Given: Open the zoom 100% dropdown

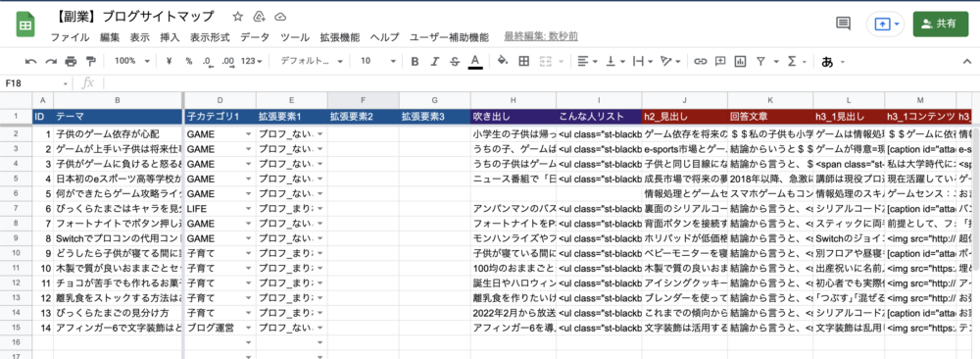Looking at the screenshot, I should click(x=132, y=61).
